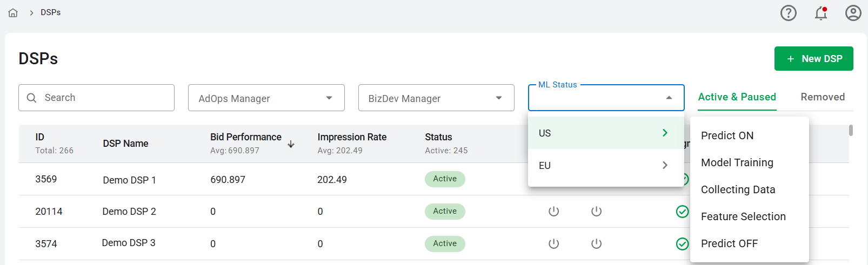Open the user account profile icon
The image size is (868, 265).
(x=853, y=13)
